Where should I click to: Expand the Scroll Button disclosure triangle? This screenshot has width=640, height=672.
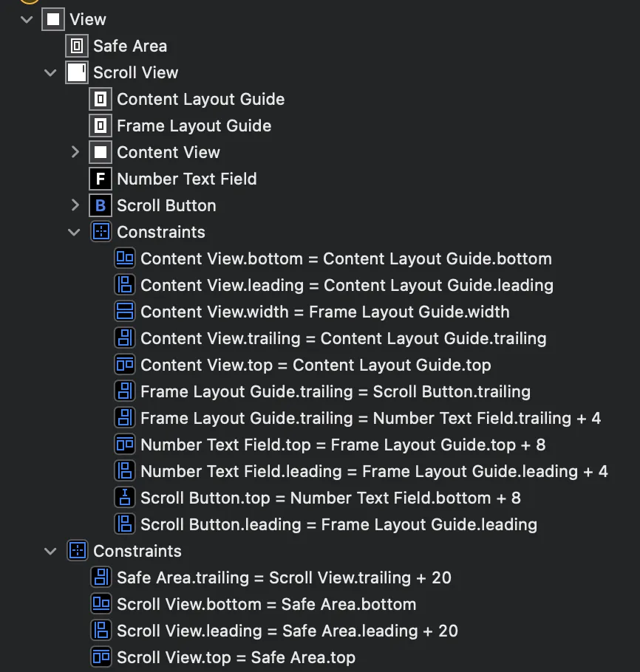[75, 205]
